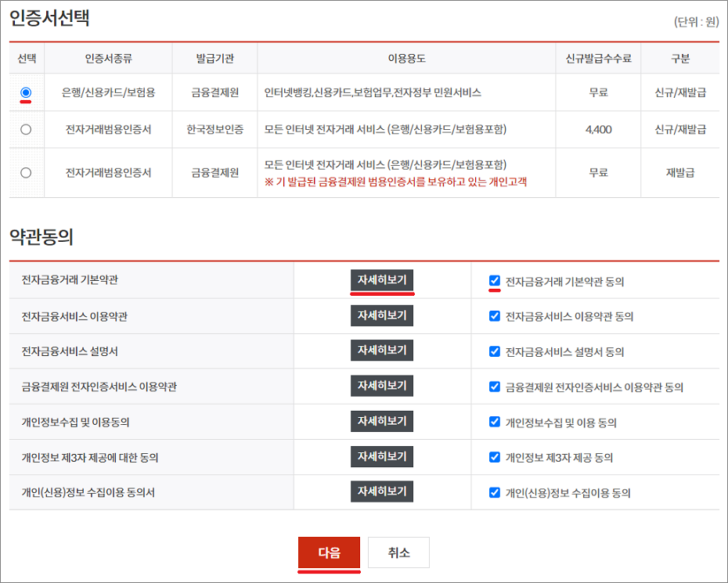This screenshot has height=583, width=728.
Task: Toggle 전자금융거래 기본약관 동의 checkbox
Action: 495,280
